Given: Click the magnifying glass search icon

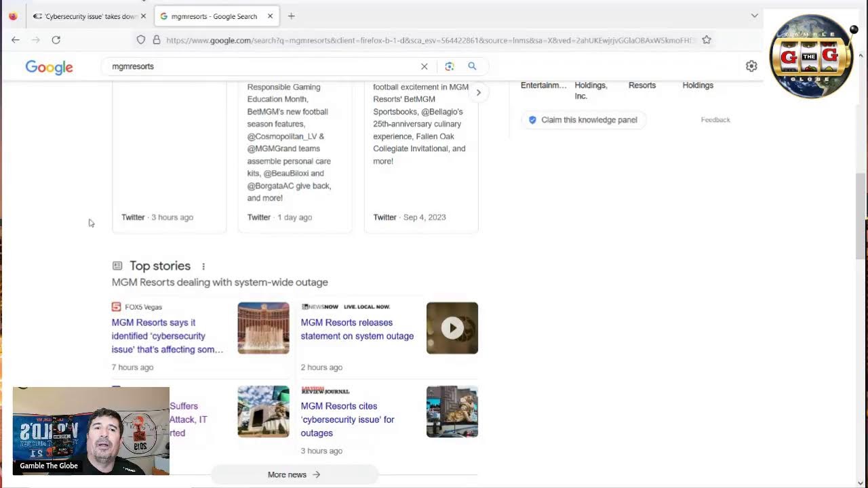Looking at the screenshot, I should [472, 66].
